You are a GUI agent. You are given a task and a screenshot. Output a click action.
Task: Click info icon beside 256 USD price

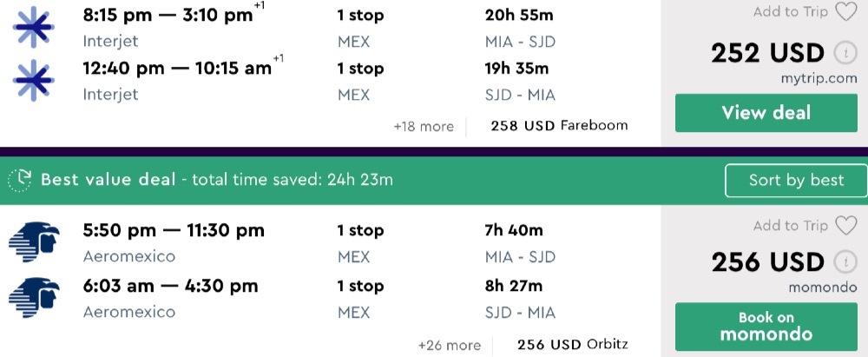point(844,262)
